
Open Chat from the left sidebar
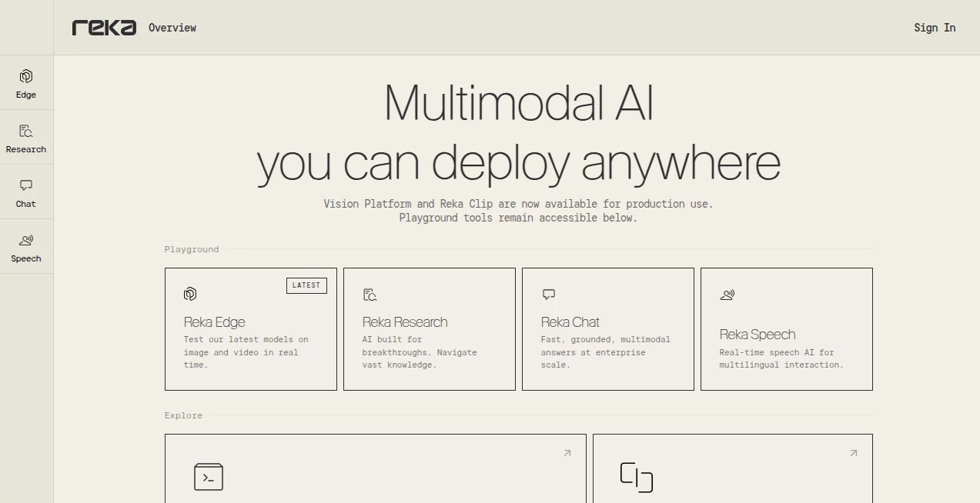(x=26, y=192)
